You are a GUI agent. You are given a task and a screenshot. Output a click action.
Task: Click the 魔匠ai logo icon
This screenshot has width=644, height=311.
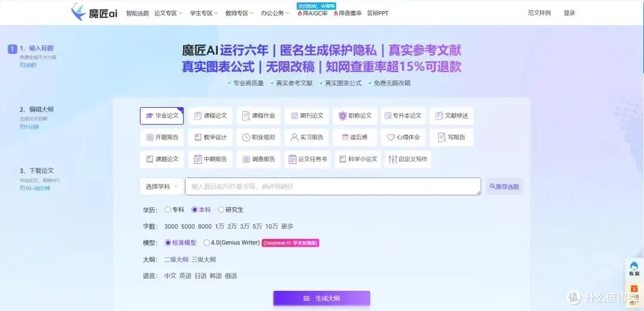[x=78, y=13]
